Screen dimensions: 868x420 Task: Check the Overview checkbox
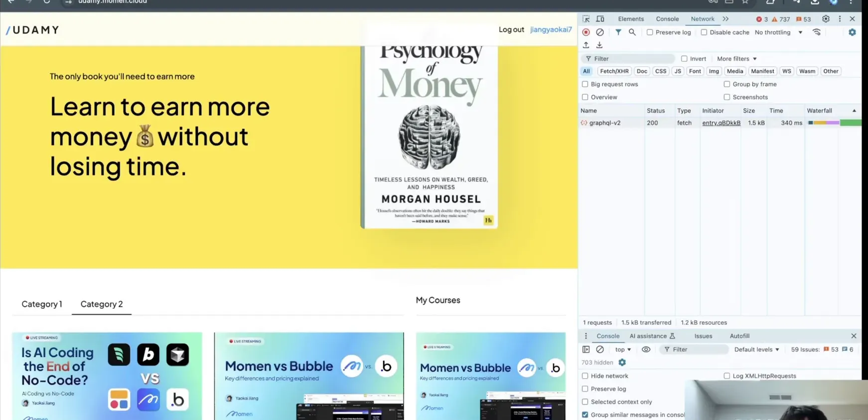[x=585, y=97]
